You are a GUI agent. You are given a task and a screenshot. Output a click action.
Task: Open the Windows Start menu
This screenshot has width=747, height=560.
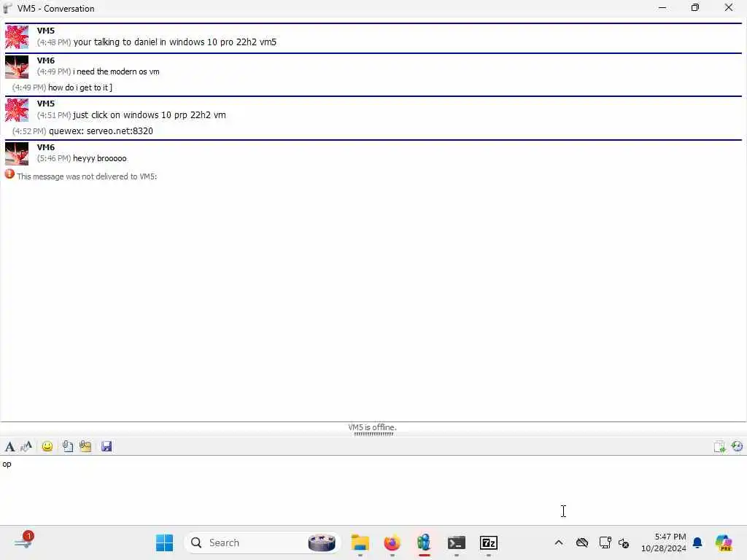coord(164,542)
